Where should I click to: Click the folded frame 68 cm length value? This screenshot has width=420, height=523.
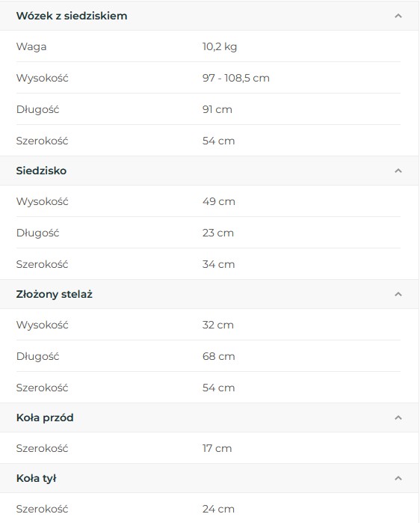click(x=218, y=356)
